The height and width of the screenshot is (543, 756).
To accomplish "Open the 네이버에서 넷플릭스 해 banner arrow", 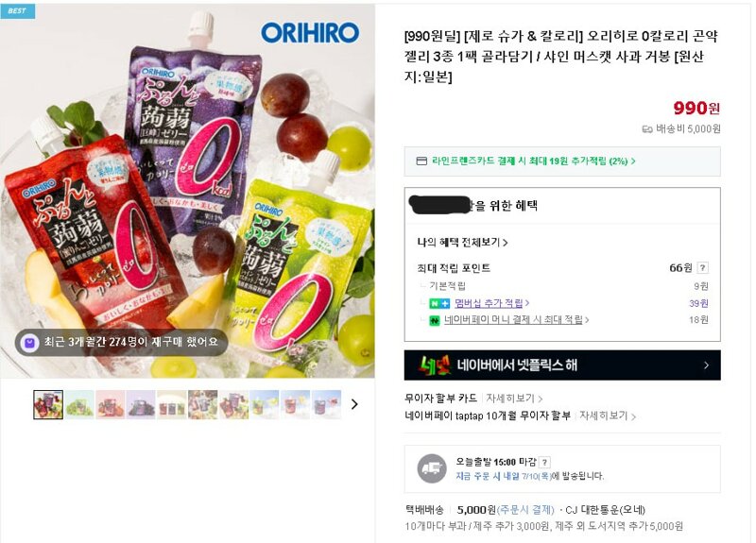I will pos(706,365).
